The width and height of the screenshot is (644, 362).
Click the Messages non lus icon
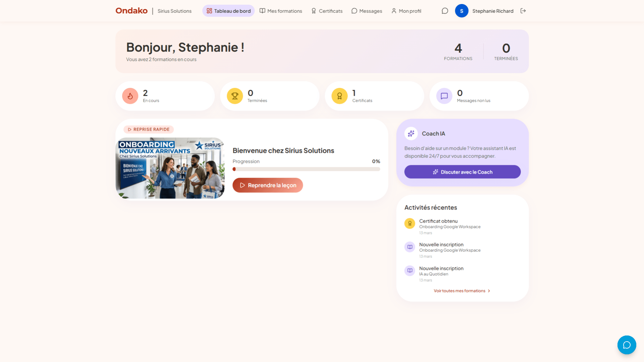coord(444,96)
